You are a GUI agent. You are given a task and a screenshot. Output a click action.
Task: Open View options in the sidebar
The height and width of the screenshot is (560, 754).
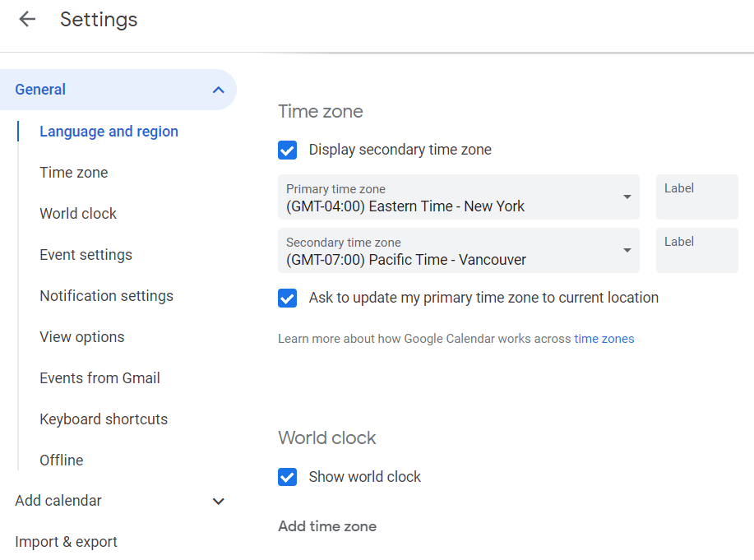click(82, 337)
